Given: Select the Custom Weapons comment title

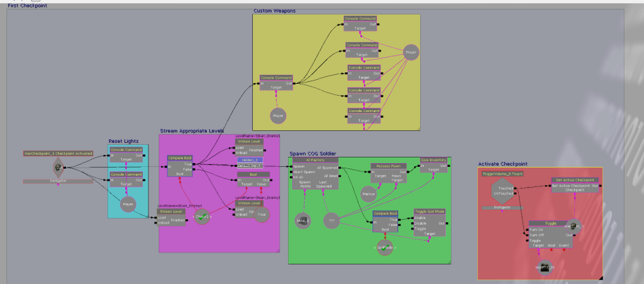Looking at the screenshot, I should pyautogui.click(x=274, y=11).
